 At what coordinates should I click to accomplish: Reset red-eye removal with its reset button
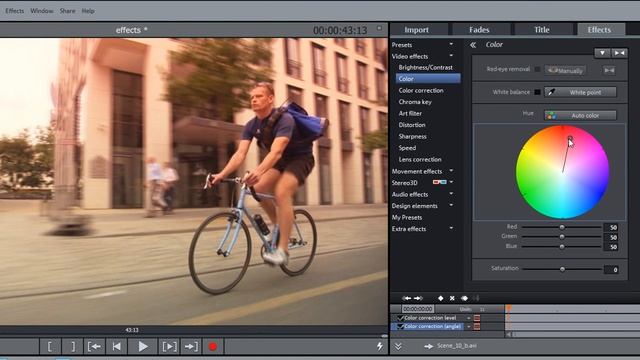pos(609,70)
